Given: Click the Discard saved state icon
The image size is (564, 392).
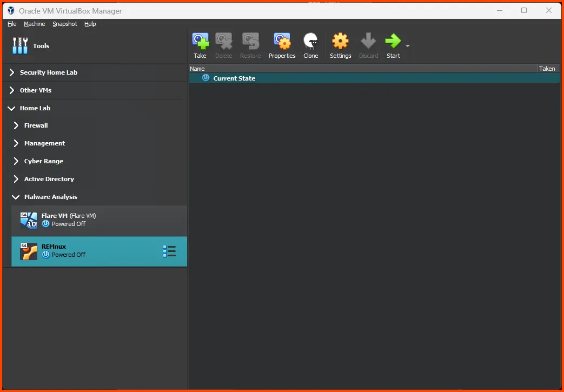Looking at the screenshot, I should pos(368,41).
